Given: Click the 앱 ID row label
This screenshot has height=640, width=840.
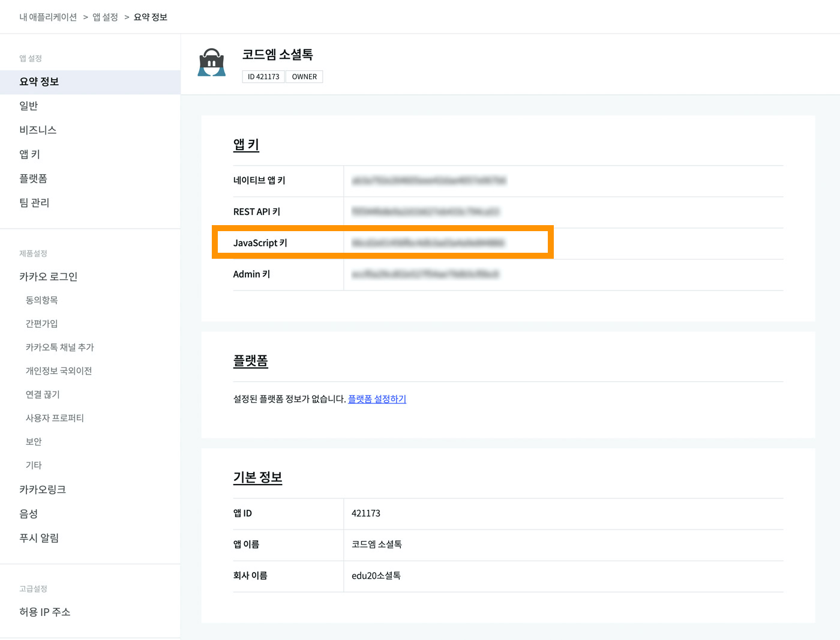Looking at the screenshot, I should [x=242, y=513].
